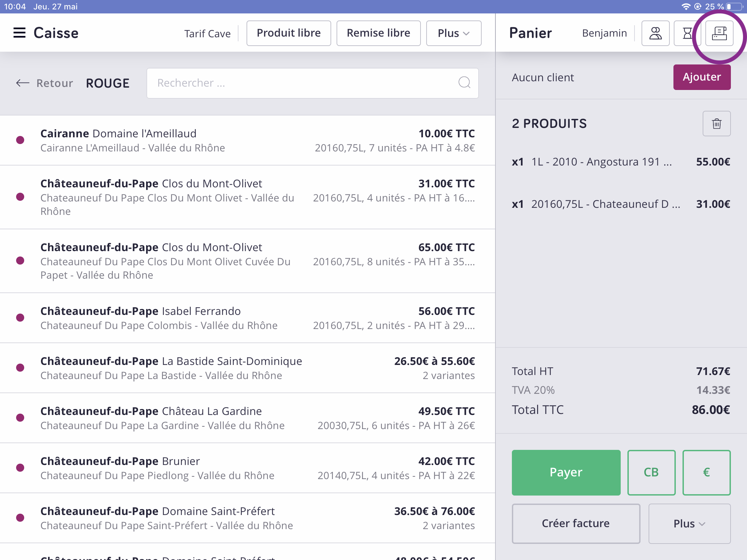
Task: Click the Total TTC 86.00€ amount
Action: tap(711, 410)
